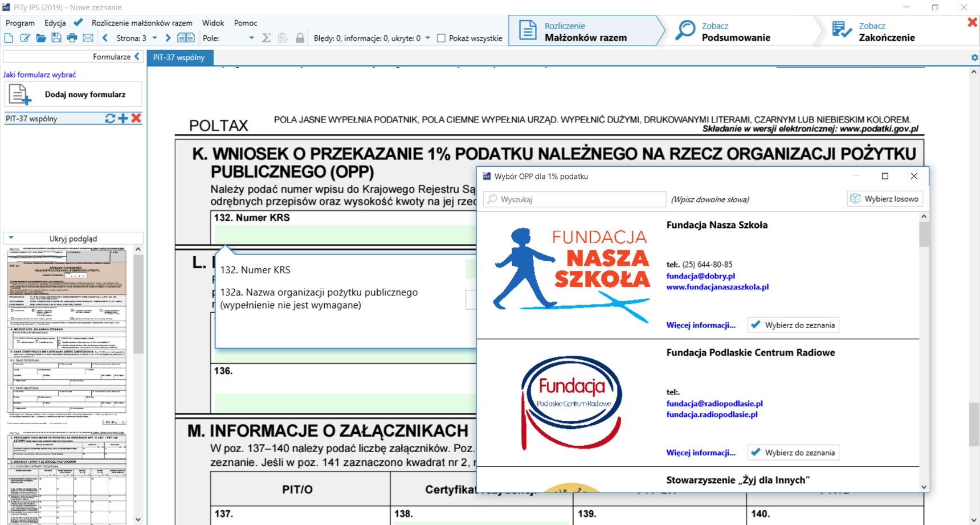Send by email with the envelope icon
980x525 pixels.
click(88, 38)
